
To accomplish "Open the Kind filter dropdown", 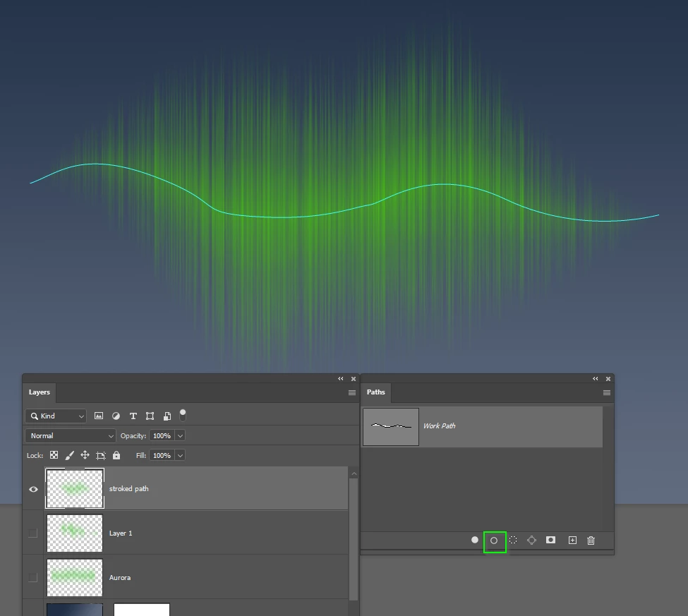I will click(56, 416).
